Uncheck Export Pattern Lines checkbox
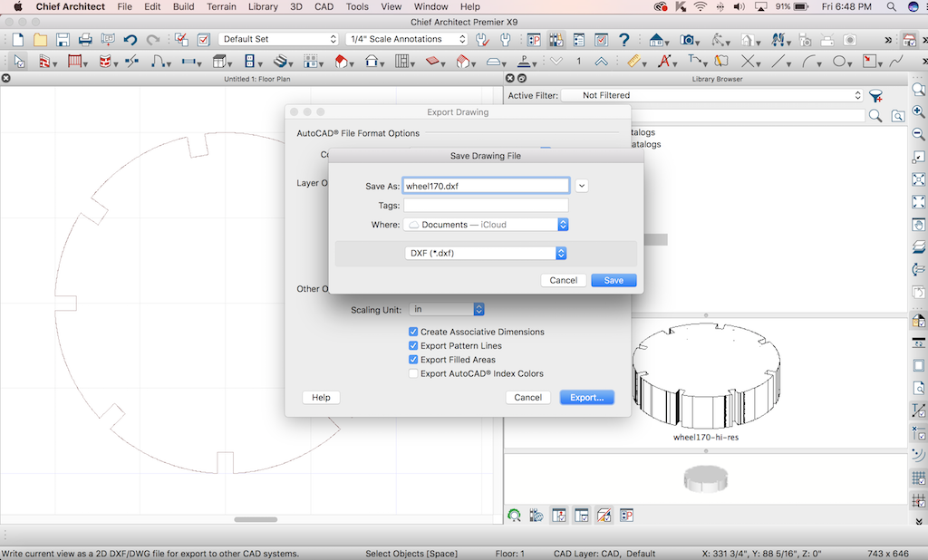Viewport: 928px width, 560px height. pyautogui.click(x=413, y=346)
